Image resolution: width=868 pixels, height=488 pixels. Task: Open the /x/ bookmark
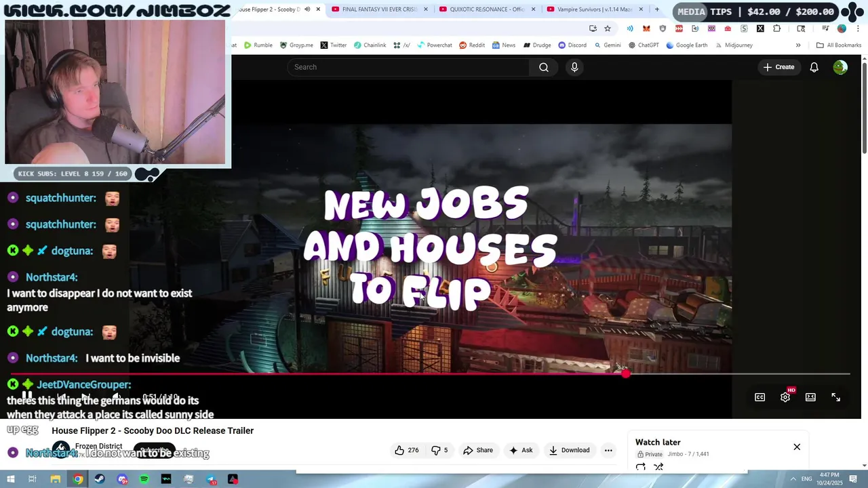(x=401, y=45)
